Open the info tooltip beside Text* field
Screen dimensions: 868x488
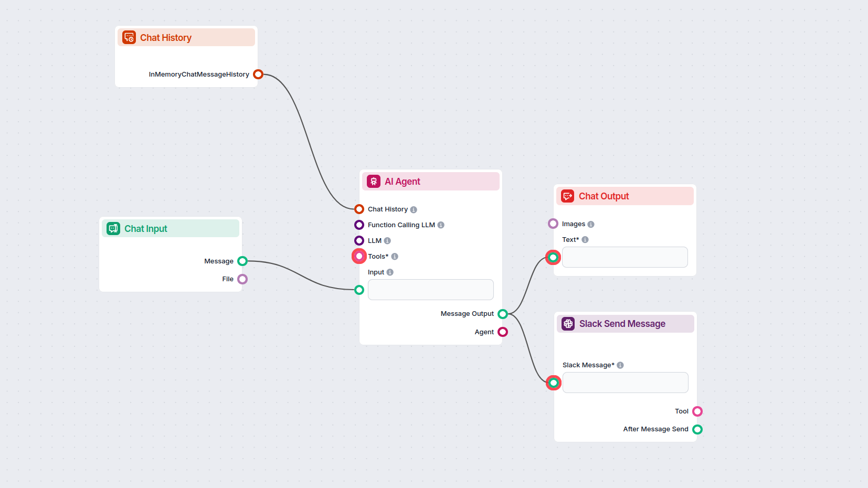[x=585, y=239]
